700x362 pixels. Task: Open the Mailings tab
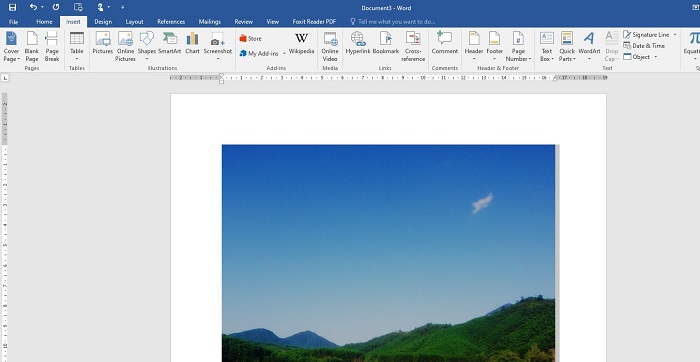click(210, 21)
